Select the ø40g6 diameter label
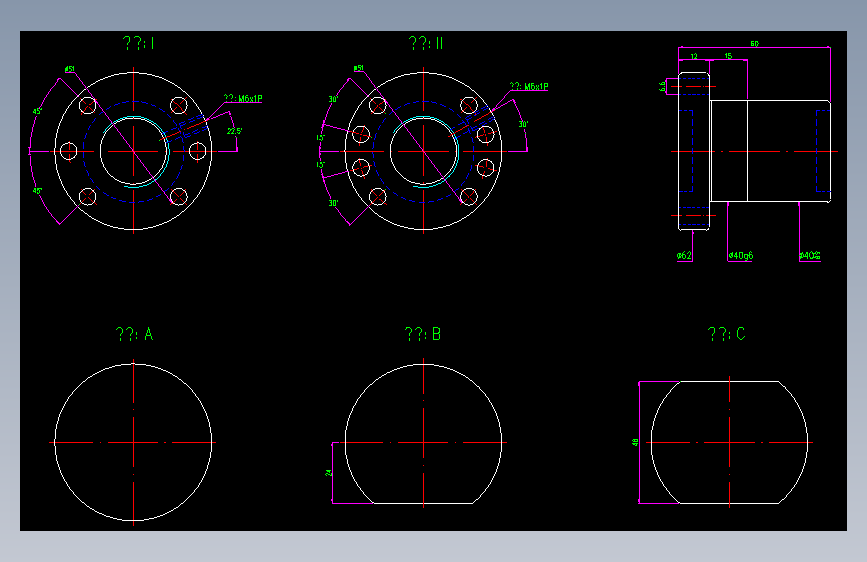Viewport: 867px width, 562px height. [x=740, y=256]
